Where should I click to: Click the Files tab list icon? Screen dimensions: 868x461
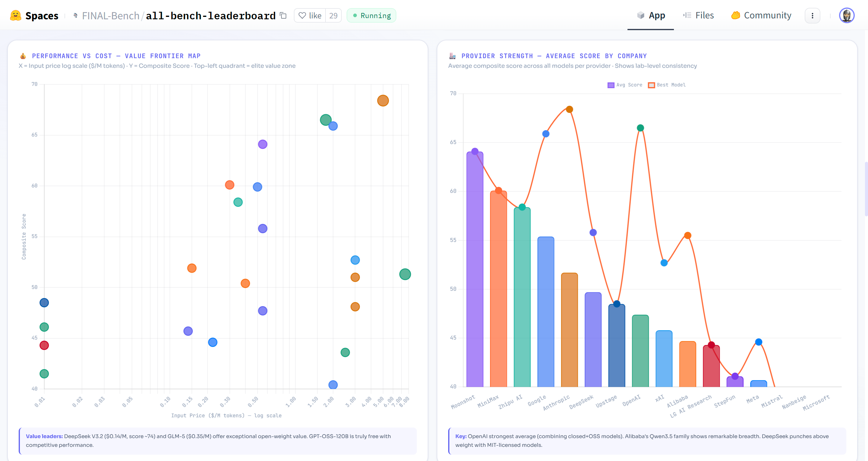[687, 15]
